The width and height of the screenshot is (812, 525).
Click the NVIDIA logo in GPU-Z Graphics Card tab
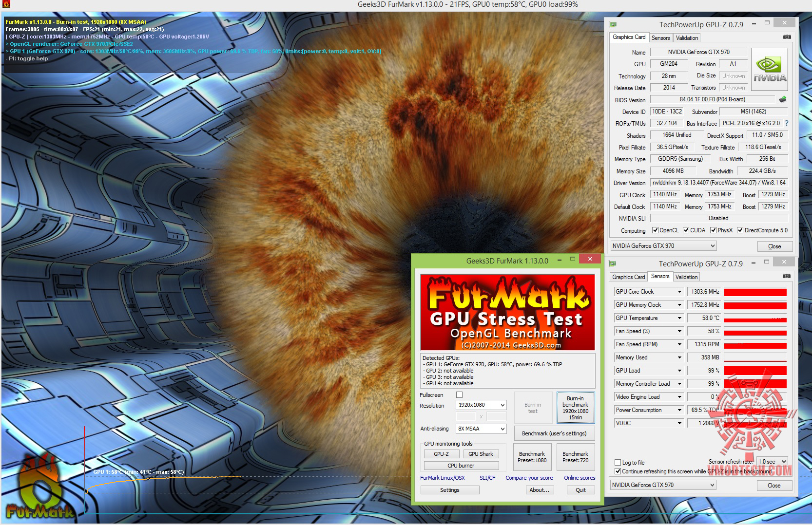(x=770, y=70)
